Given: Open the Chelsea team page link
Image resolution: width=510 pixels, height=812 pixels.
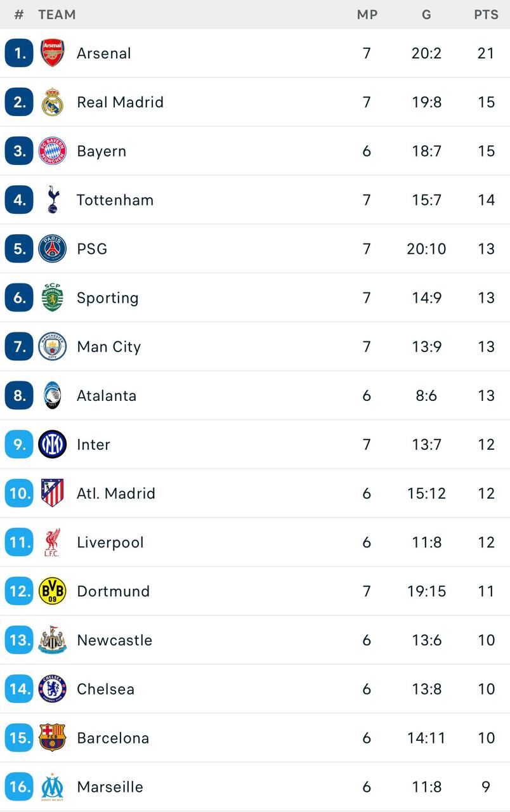Looking at the screenshot, I should (x=105, y=689).
